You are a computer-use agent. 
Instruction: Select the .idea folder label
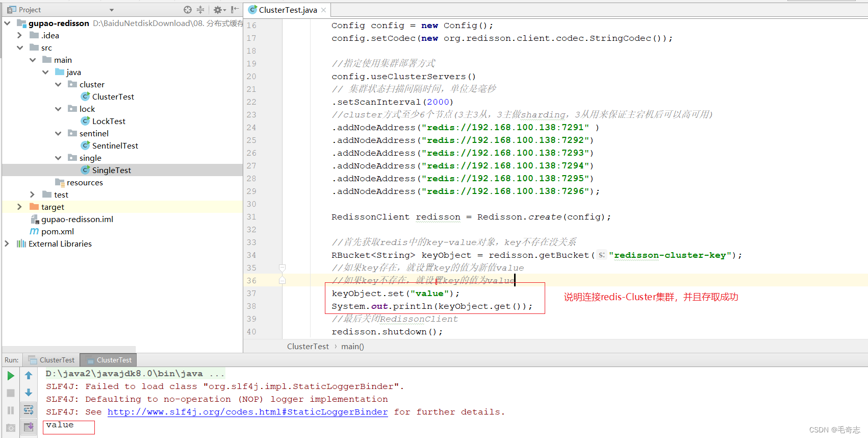(50, 35)
